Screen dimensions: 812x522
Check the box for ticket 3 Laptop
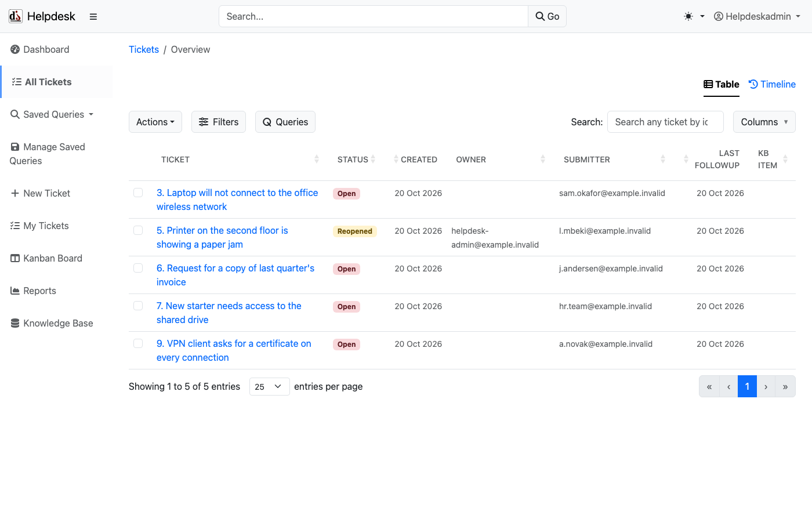138,193
